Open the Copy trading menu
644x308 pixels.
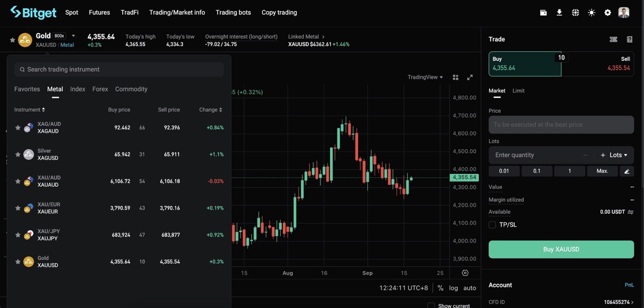tap(279, 13)
